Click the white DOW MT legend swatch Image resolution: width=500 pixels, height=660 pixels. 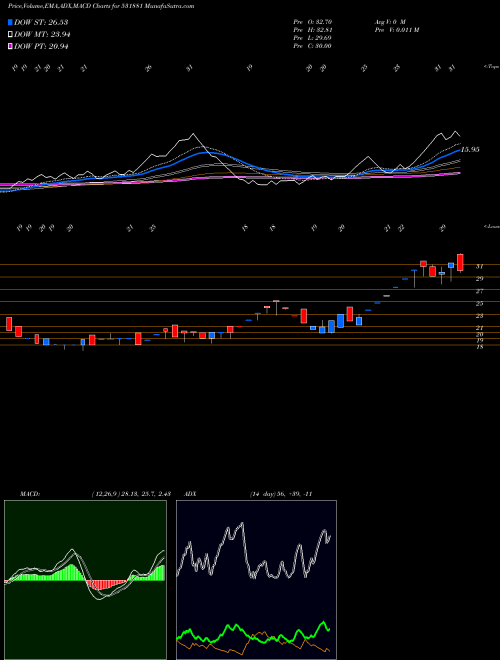[11, 35]
